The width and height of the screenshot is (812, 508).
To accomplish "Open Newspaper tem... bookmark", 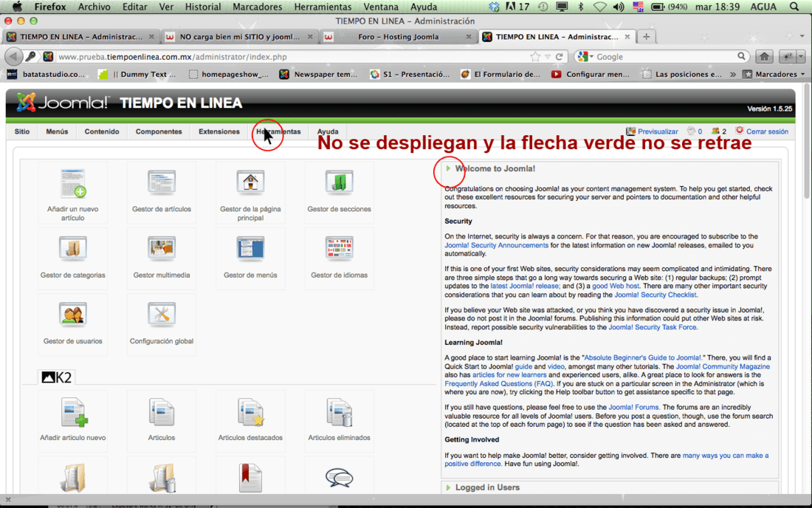I will coord(318,74).
